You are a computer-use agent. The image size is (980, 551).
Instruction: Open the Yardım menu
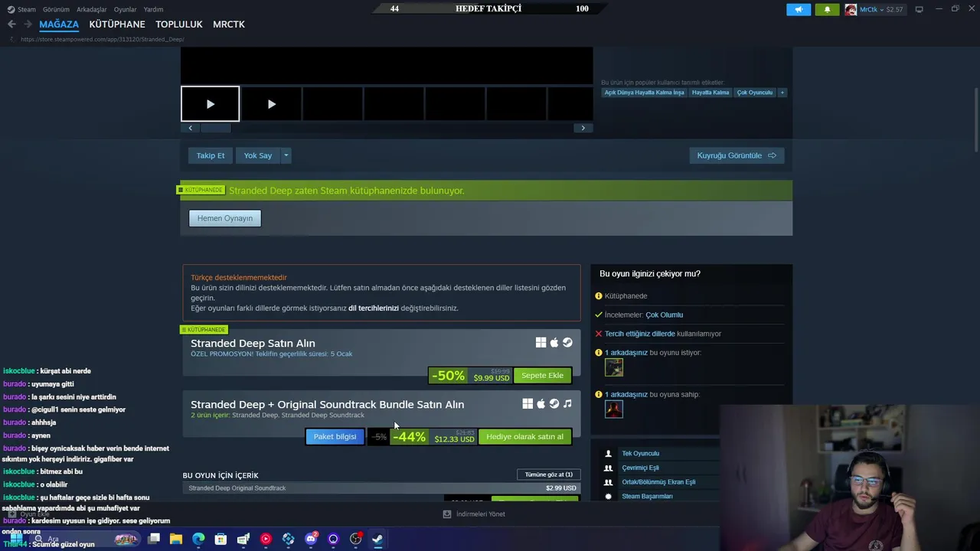153,9
